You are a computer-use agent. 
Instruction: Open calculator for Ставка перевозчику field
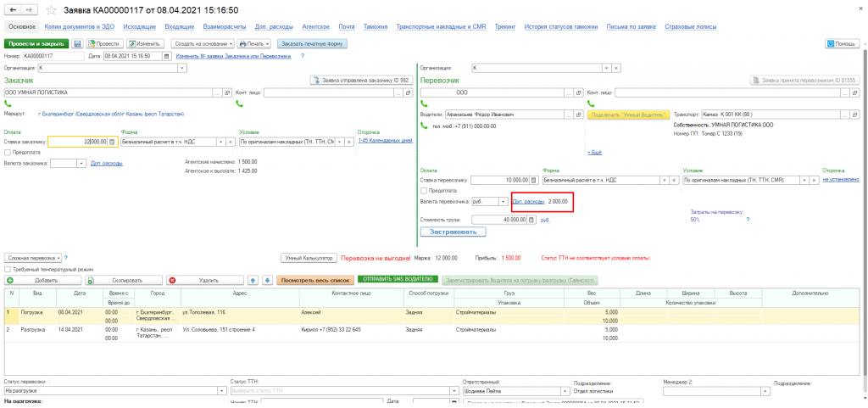point(534,180)
